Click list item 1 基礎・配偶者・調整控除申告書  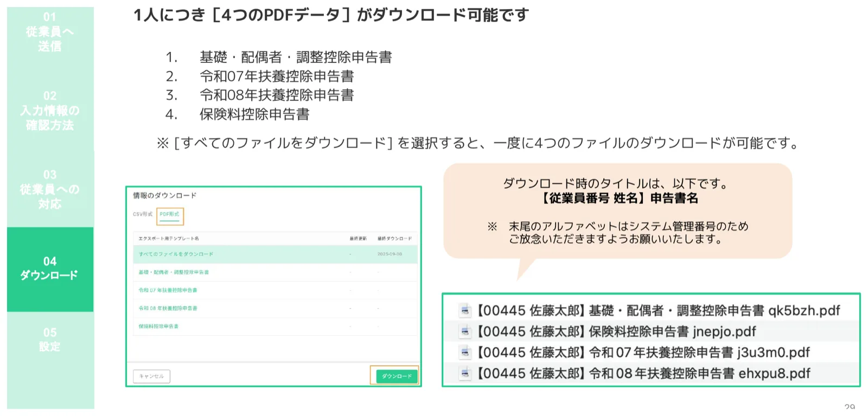[x=296, y=57]
